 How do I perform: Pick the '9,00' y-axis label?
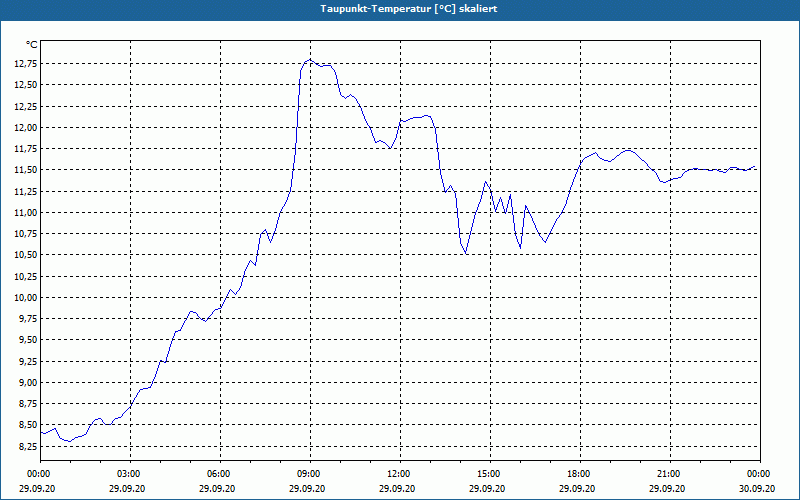click(x=27, y=383)
